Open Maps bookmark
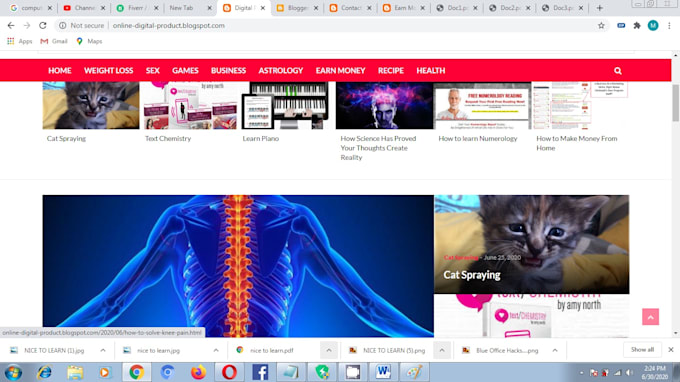 [89, 41]
